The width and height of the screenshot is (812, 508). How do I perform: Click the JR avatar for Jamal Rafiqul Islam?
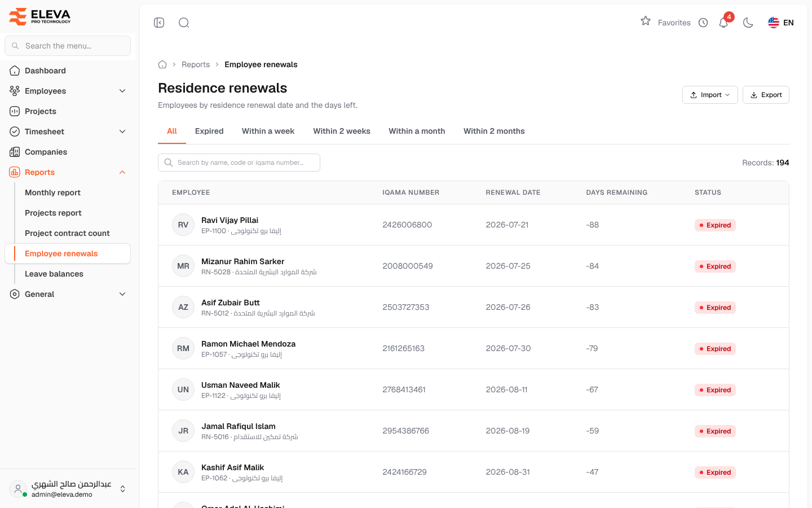[183, 431]
